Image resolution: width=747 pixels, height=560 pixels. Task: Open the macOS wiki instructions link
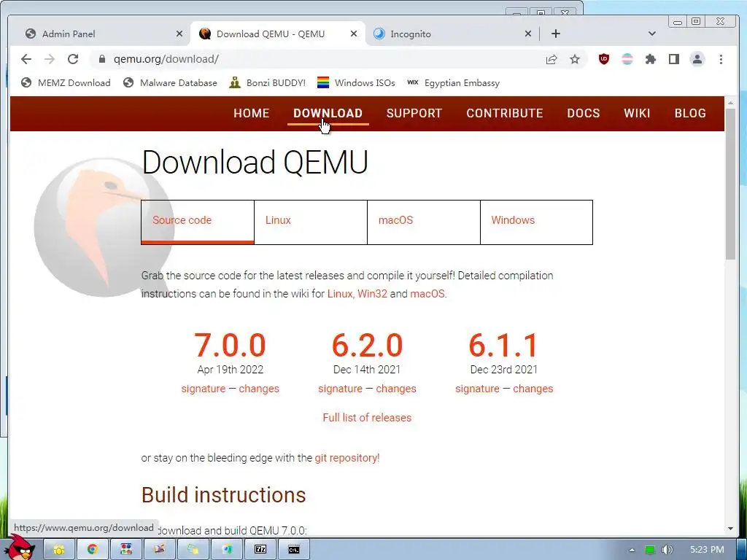[427, 294]
